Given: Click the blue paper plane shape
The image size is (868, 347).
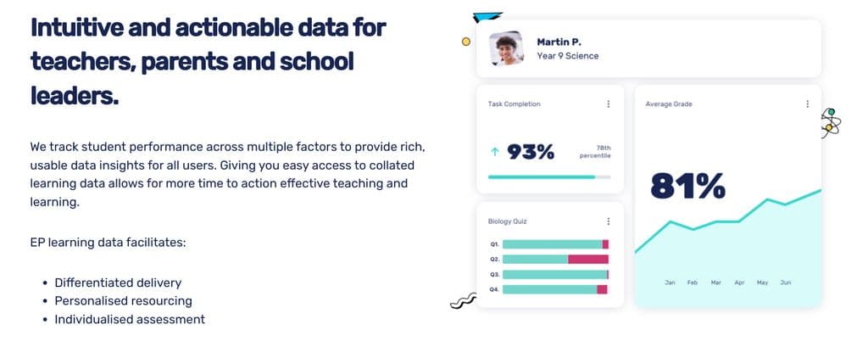Looking at the screenshot, I should [x=487, y=17].
